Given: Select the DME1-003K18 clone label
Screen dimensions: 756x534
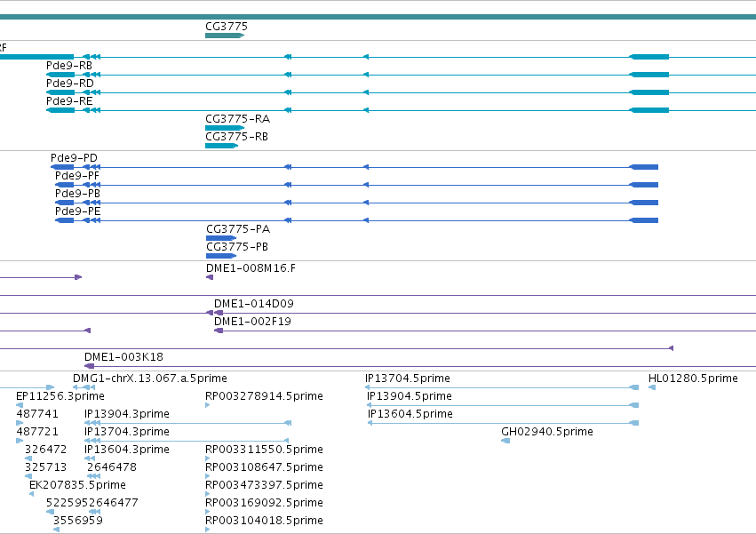Looking at the screenshot, I should click(x=123, y=357).
